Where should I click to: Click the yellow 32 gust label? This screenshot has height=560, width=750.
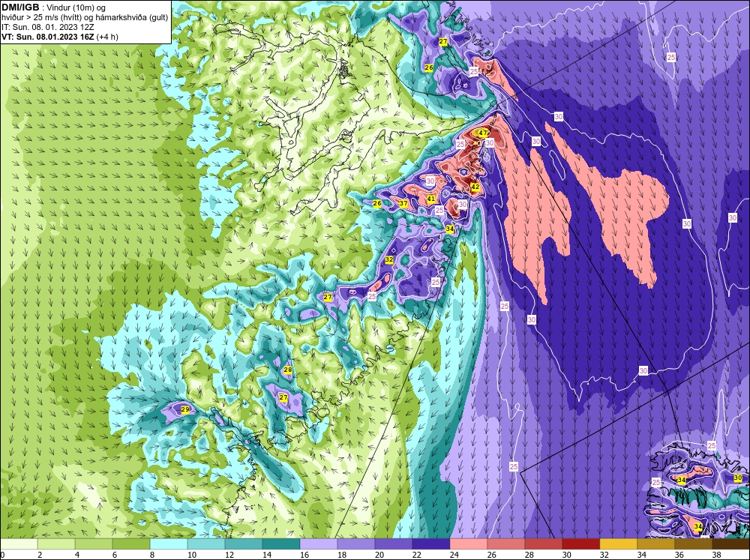(x=388, y=259)
